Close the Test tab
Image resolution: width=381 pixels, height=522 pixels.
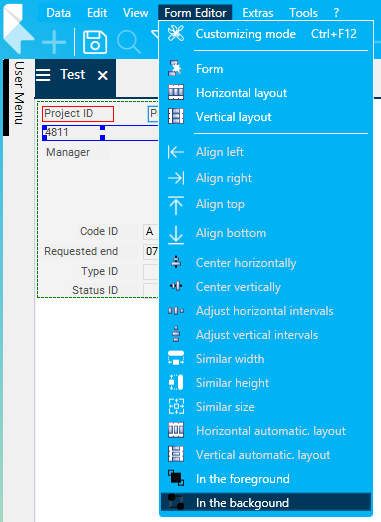103,76
